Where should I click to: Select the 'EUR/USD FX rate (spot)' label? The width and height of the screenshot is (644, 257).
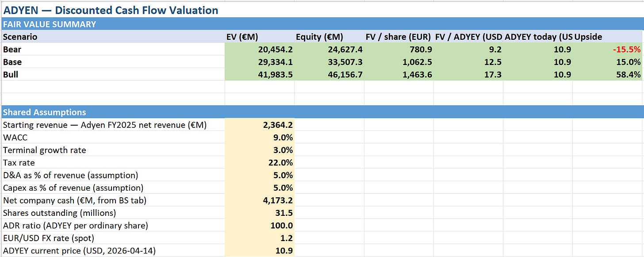112,238
